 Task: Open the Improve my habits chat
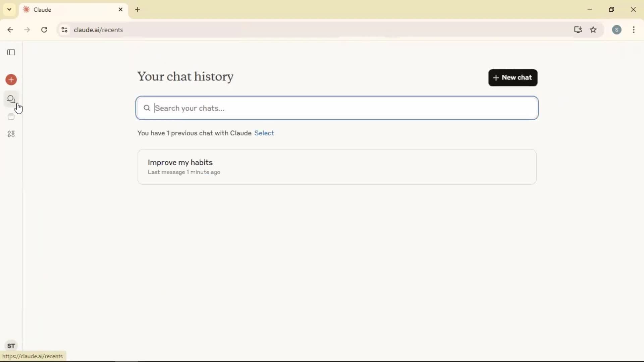coord(337,167)
